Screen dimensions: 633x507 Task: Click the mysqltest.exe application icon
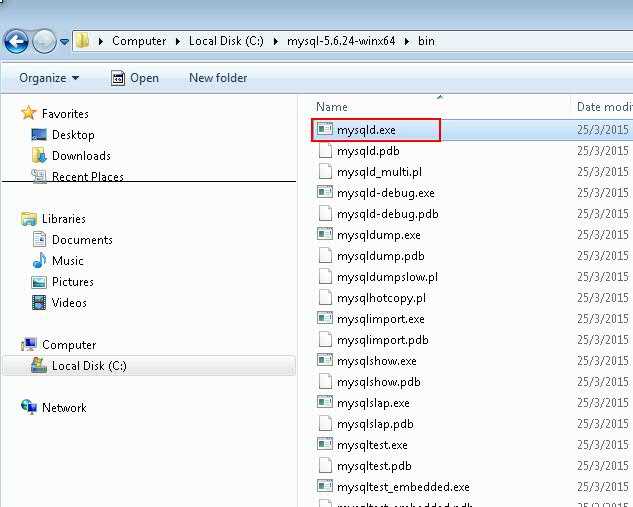pos(325,444)
